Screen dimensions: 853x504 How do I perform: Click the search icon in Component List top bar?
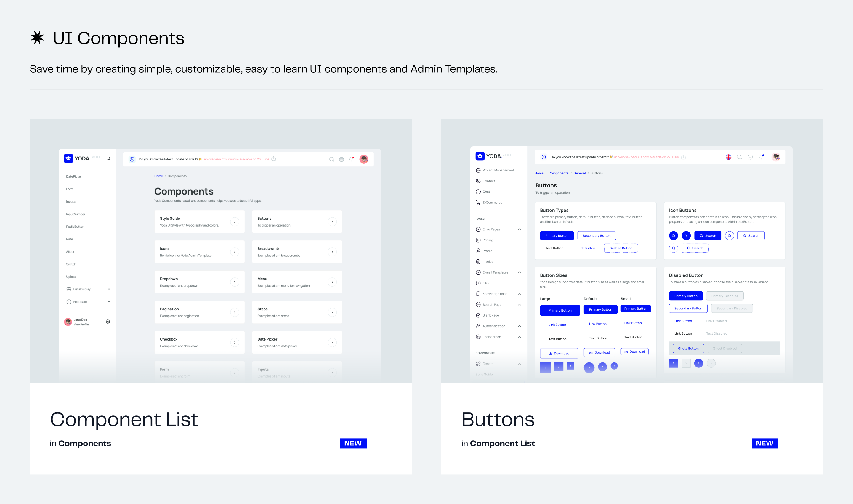tap(331, 159)
